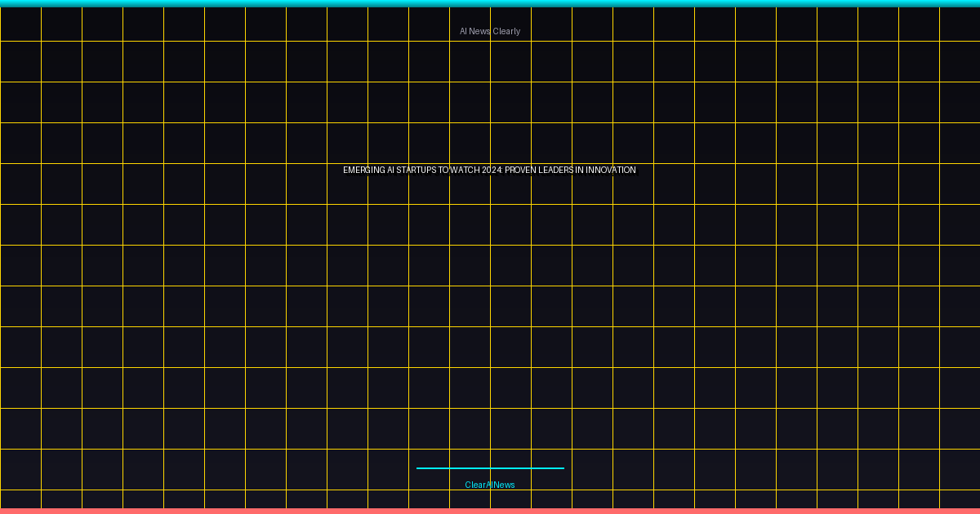Open the Emerging AI Startups headline
The width and height of the screenshot is (980, 514).
click(x=489, y=170)
